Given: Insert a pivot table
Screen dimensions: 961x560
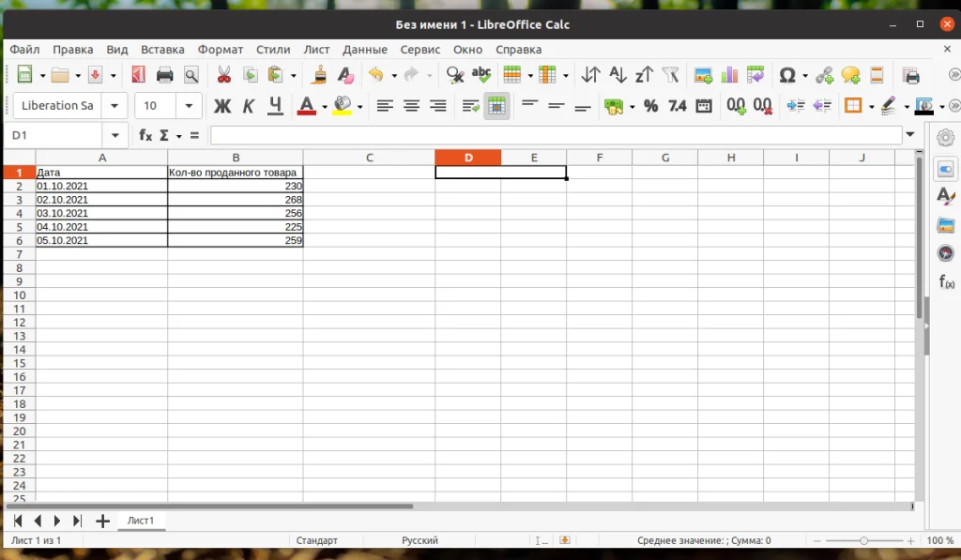Looking at the screenshot, I should click(x=756, y=74).
